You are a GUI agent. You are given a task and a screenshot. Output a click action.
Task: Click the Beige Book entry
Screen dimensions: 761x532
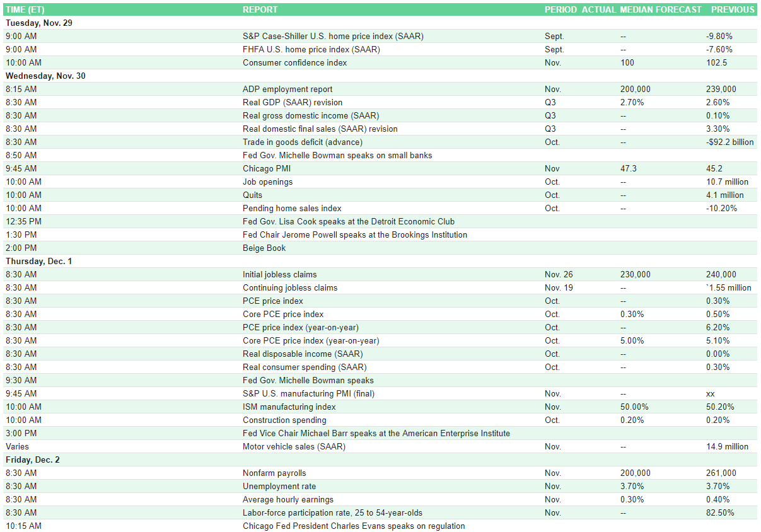pos(264,248)
